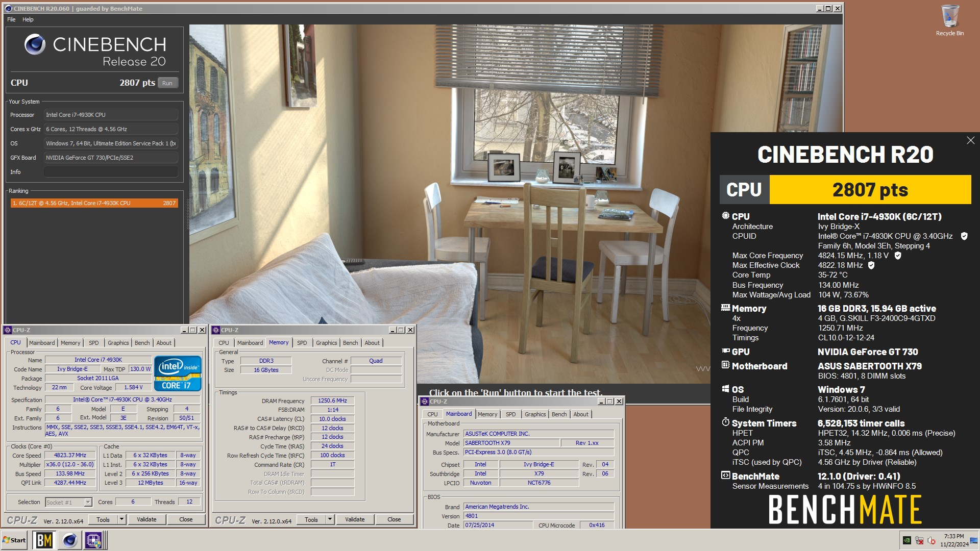Screen dimensions: 980x551
Task: Open the disconnected network tray icon
Action: click(919, 540)
